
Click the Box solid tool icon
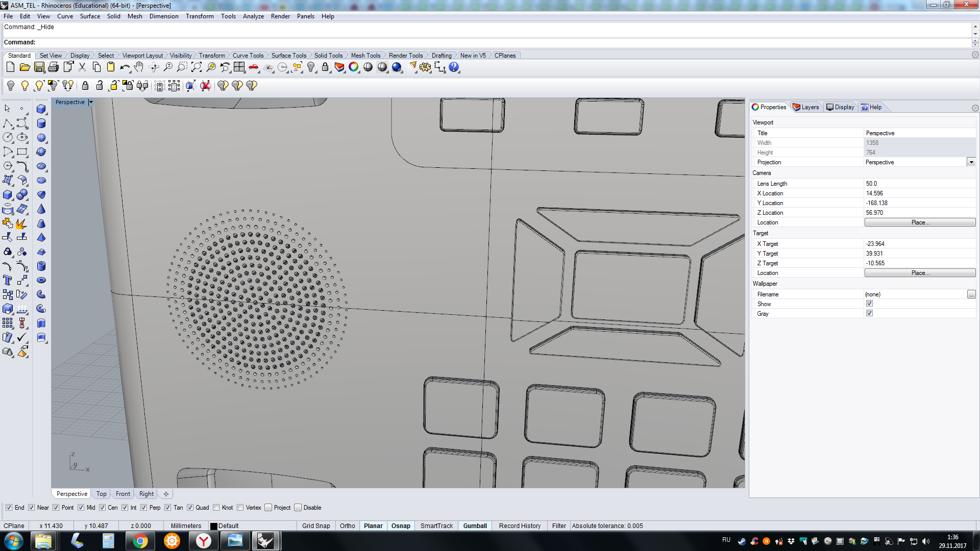[41, 109]
